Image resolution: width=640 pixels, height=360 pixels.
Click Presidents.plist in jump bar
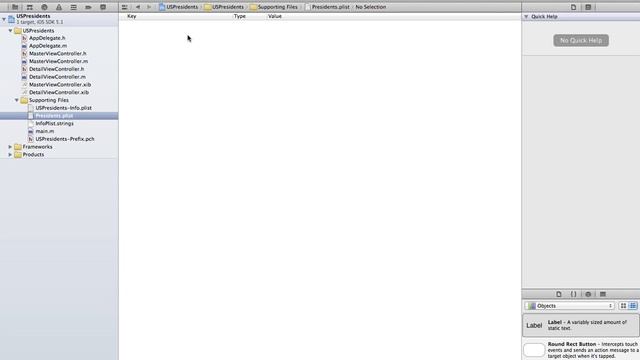[x=327, y=7]
